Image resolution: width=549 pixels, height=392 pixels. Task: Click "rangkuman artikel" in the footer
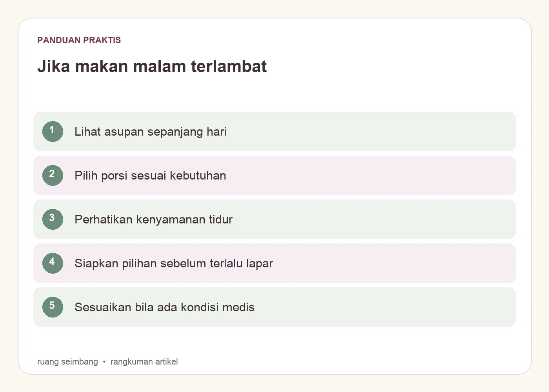(144, 361)
